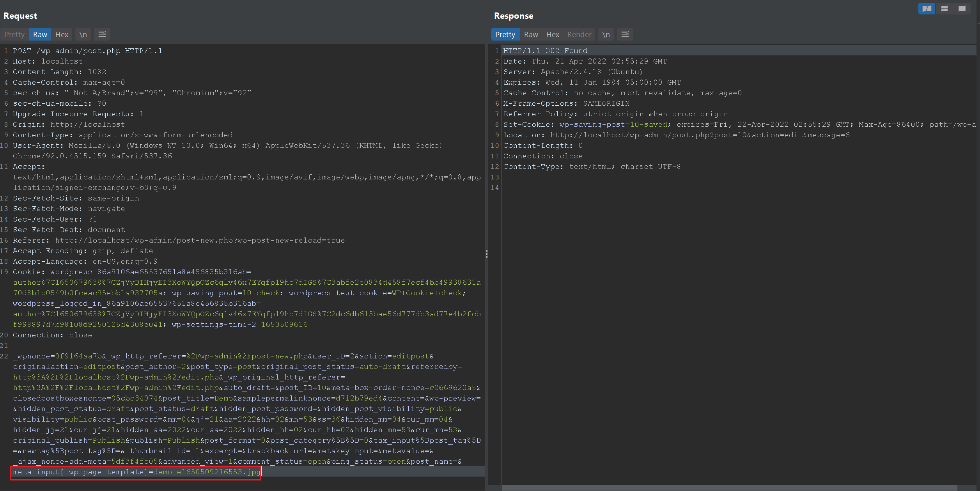The image size is (980, 491).
Task: Click the "application/x-www-form-urlencoded" Content-Type header
Action: pos(122,135)
